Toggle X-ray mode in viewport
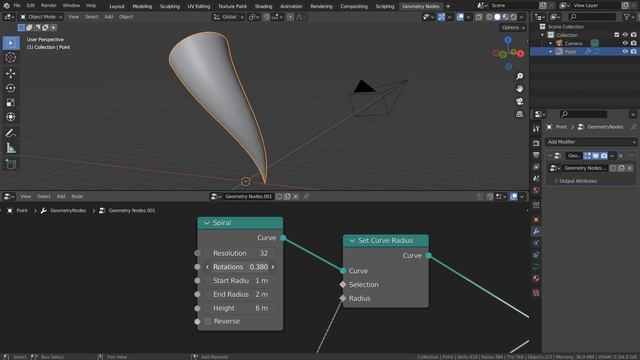 pos(479,17)
